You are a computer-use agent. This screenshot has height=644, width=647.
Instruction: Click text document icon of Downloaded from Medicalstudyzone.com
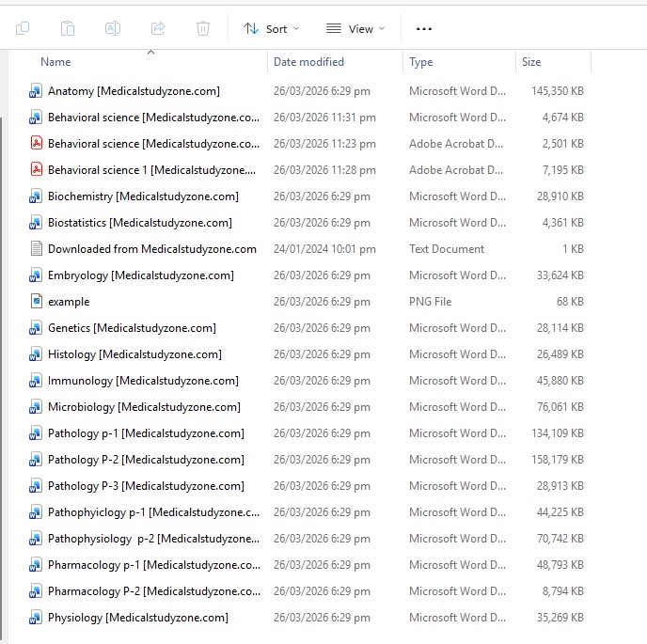click(x=37, y=249)
